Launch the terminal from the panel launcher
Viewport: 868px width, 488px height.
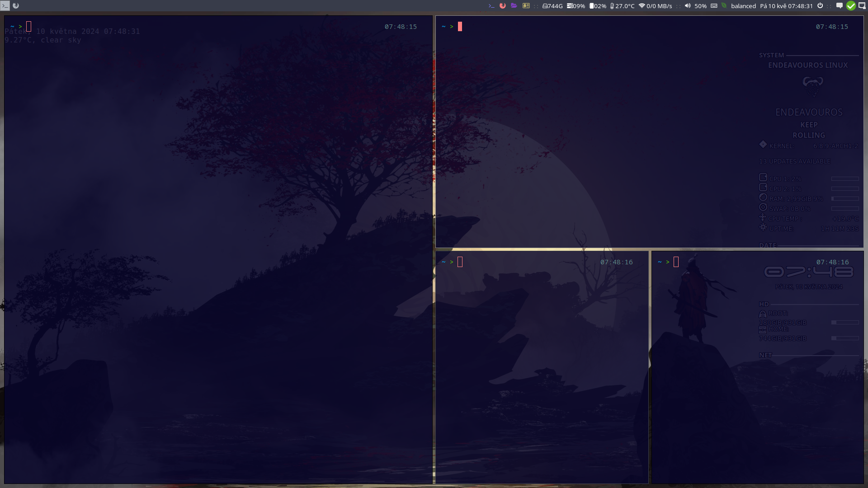(x=491, y=5)
